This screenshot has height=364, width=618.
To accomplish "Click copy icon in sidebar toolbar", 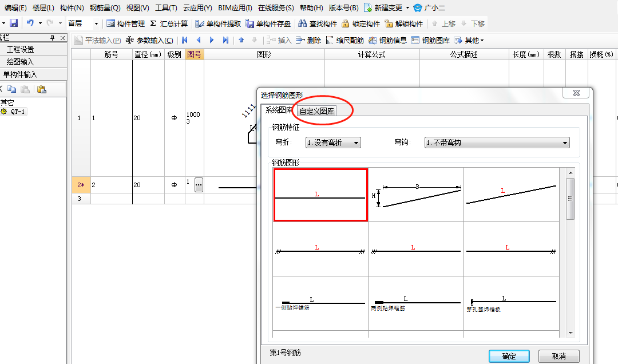I will click(x=12, y=89).
